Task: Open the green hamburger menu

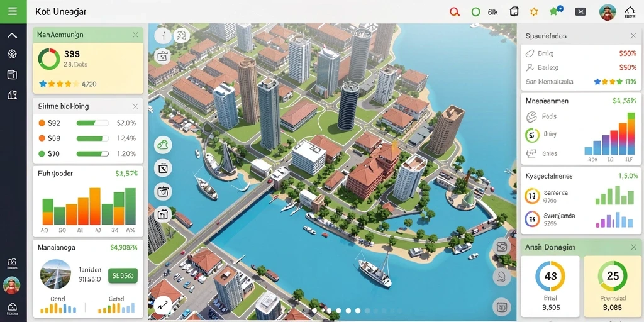Action: pos(13,11)
